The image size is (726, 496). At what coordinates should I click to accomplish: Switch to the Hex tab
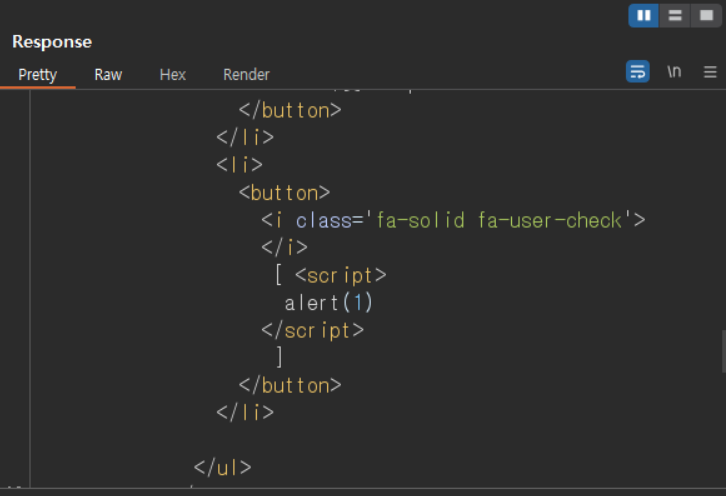click(173, 75)
